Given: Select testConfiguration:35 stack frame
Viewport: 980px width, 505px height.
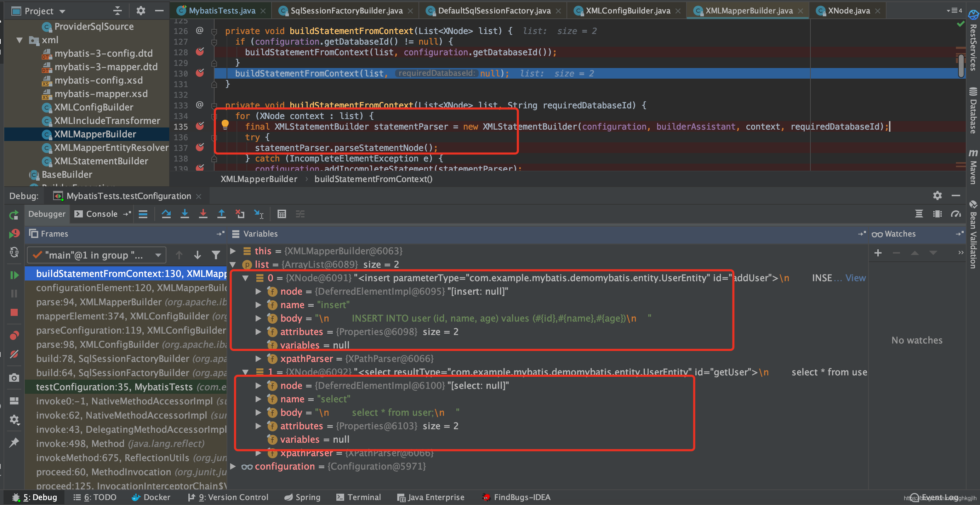Looking at the screenshot, I should (126, 387).
